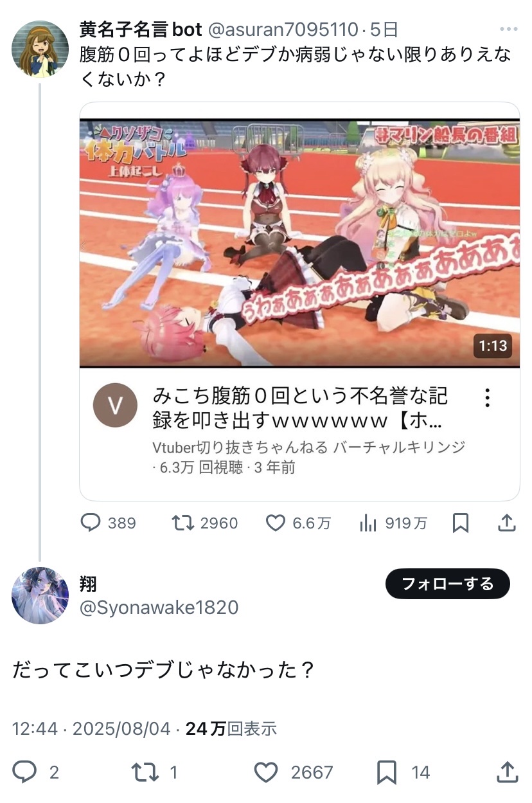Reply to 翔's tweet with 2 replies
Screen dimensions: 532x803
(x=24, y=771)
